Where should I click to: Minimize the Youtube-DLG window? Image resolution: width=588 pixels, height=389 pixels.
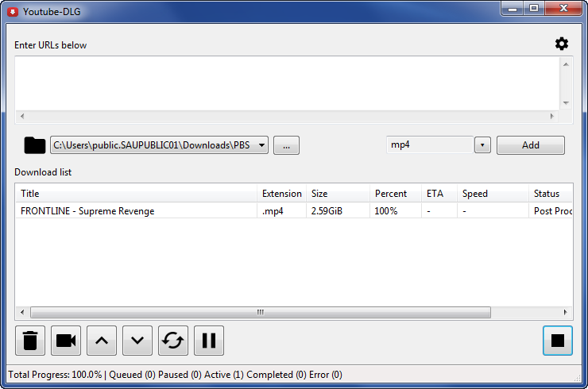click(x=513, y=9)
